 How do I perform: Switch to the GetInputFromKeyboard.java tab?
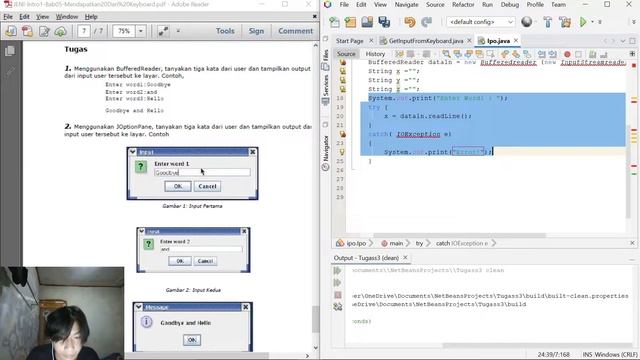[x=426, y=41]
